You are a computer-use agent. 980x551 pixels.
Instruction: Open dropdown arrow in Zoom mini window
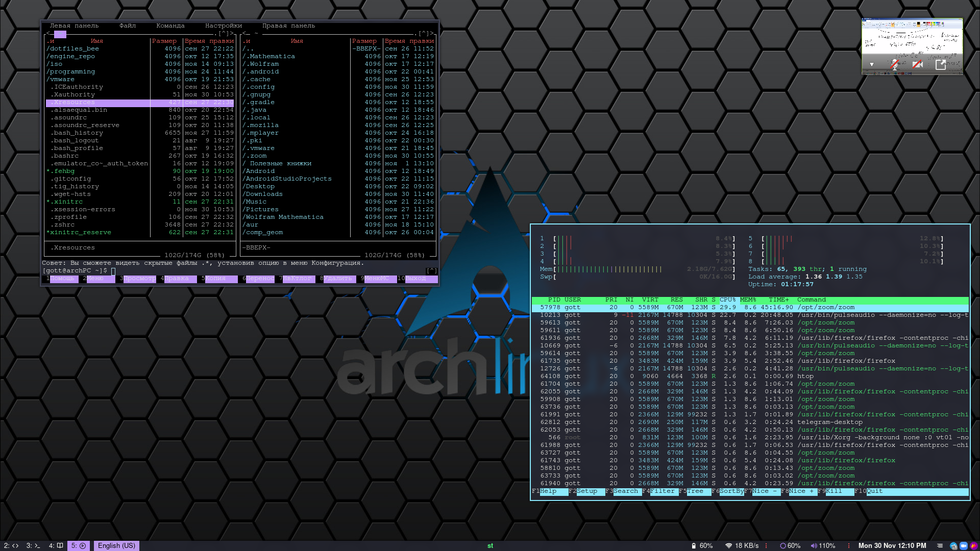coord(872,65)
